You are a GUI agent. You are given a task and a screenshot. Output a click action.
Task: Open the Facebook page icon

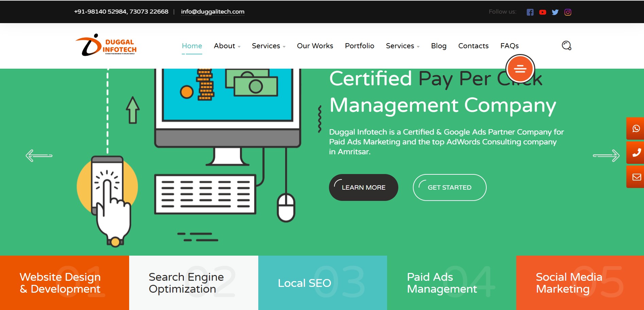(x=530, y=12)
